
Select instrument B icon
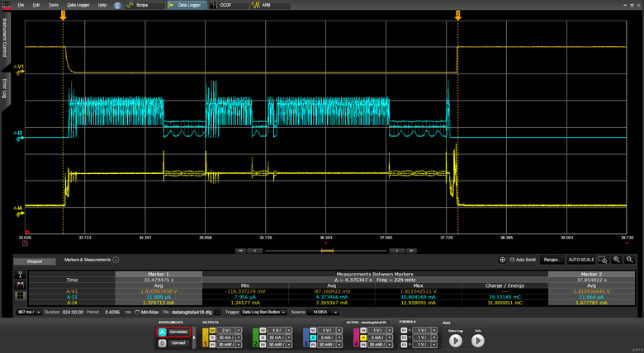pyautogui.click(x=162, y=343)
